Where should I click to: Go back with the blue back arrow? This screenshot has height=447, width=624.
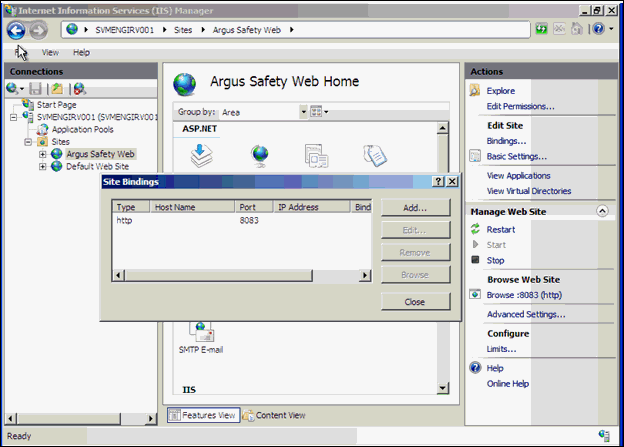16,30
